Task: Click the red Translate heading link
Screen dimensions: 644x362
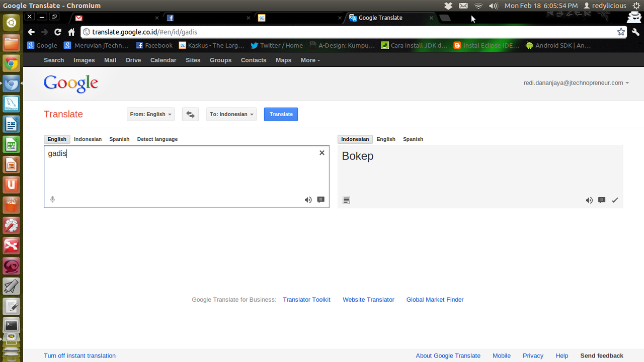Action: (x=63, y=114)
